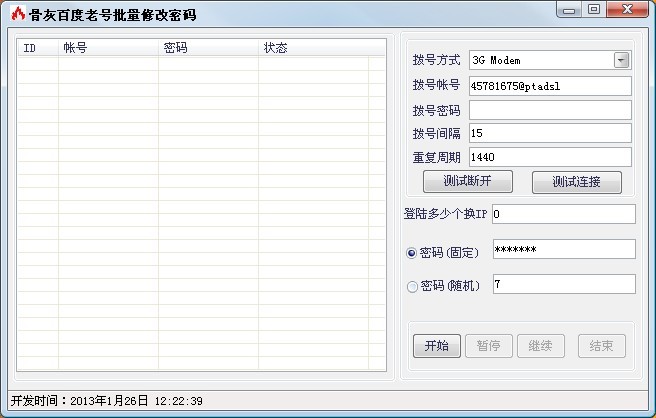Click the 重复周期 field showing 1440
Viewport: 656px width, 418px height.
[550, 157]
